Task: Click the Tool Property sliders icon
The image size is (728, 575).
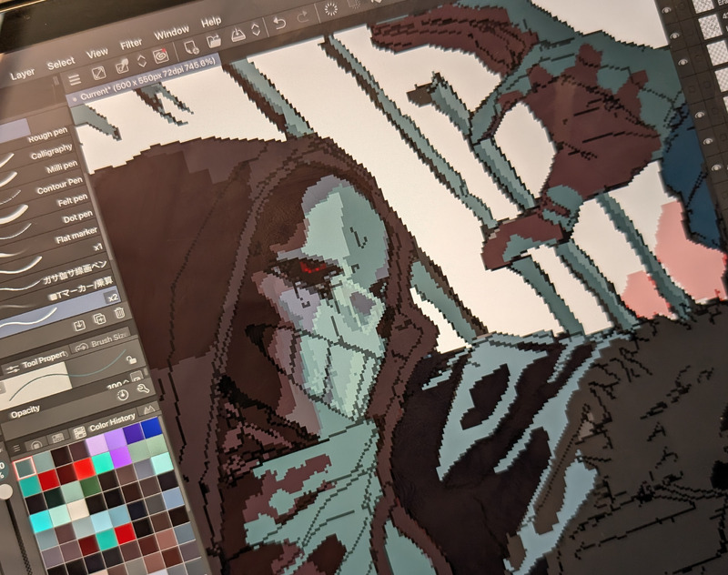Action: point(13,369)
